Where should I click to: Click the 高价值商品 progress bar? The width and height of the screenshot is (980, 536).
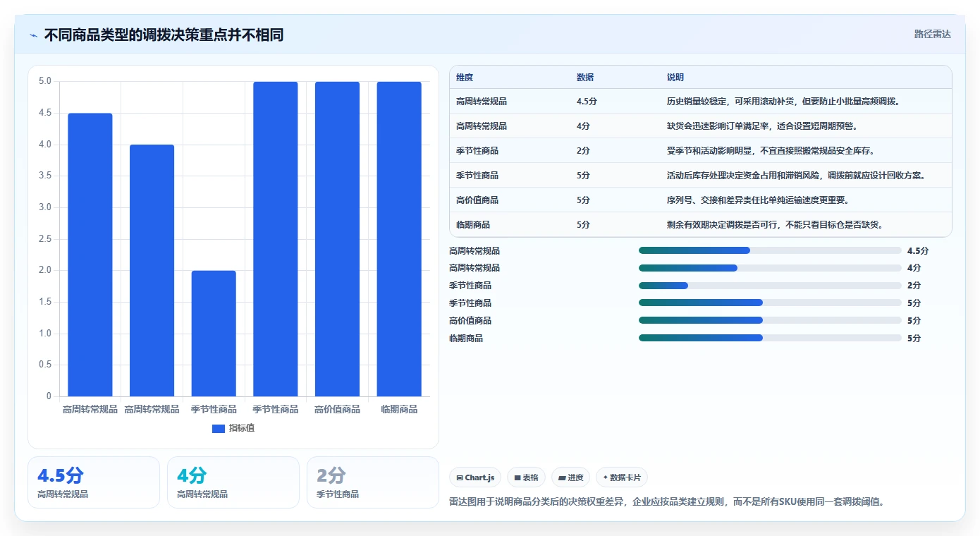770,320
